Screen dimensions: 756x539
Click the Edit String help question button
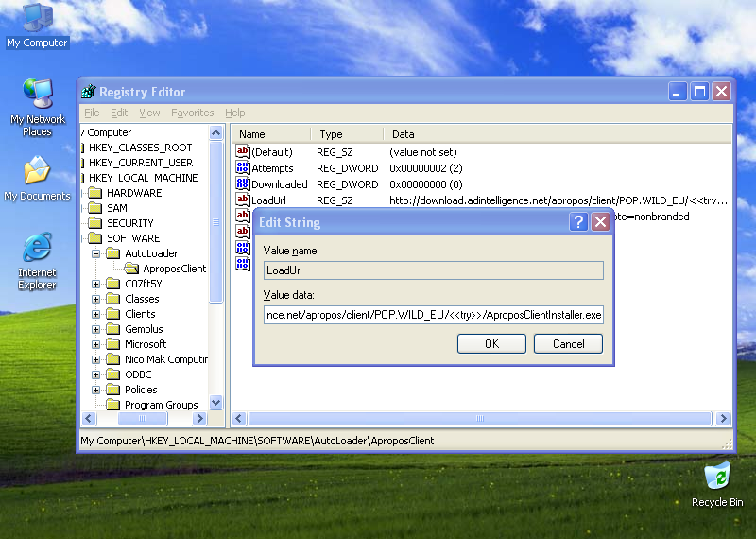[x=578, y=222]
